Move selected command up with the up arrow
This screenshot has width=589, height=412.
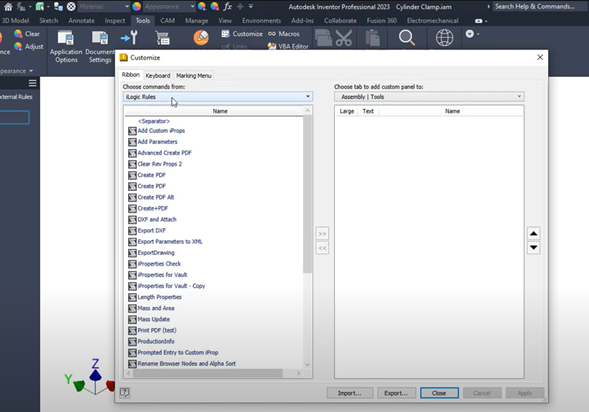(x=533, y=234)
